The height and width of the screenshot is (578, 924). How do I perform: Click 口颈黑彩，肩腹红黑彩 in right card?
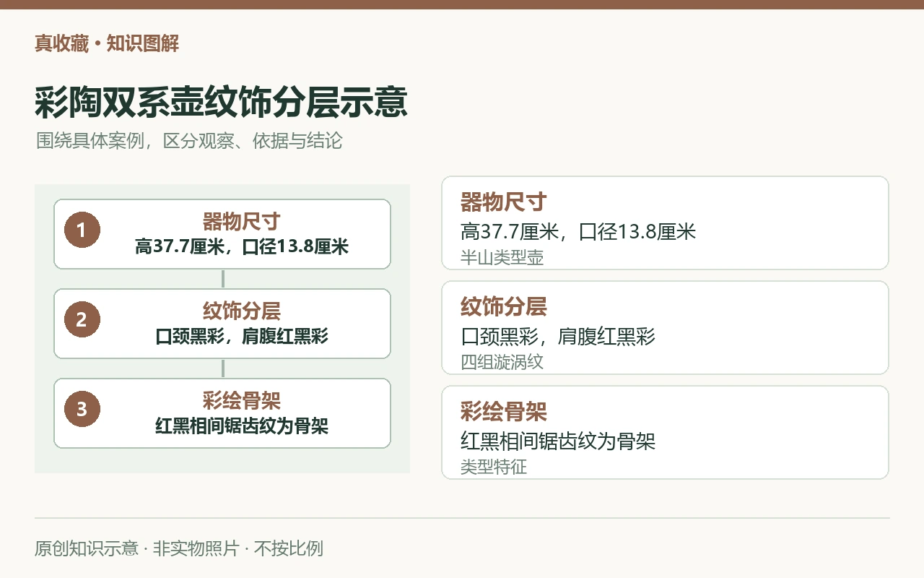(558, 337)
